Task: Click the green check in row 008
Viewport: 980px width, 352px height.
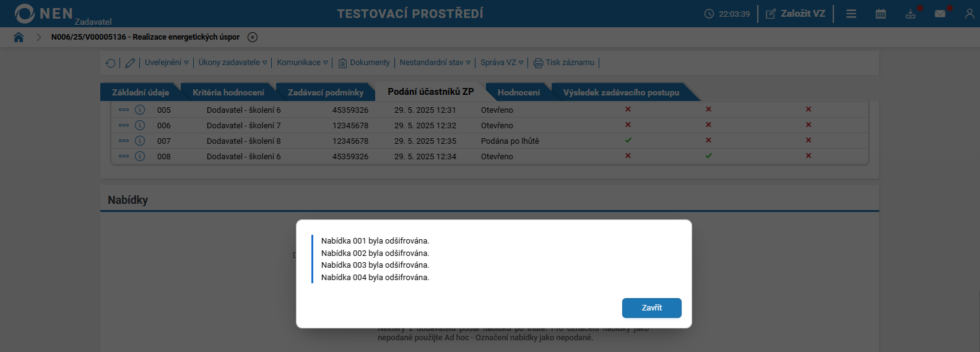Action: click(x=709, y=156)
